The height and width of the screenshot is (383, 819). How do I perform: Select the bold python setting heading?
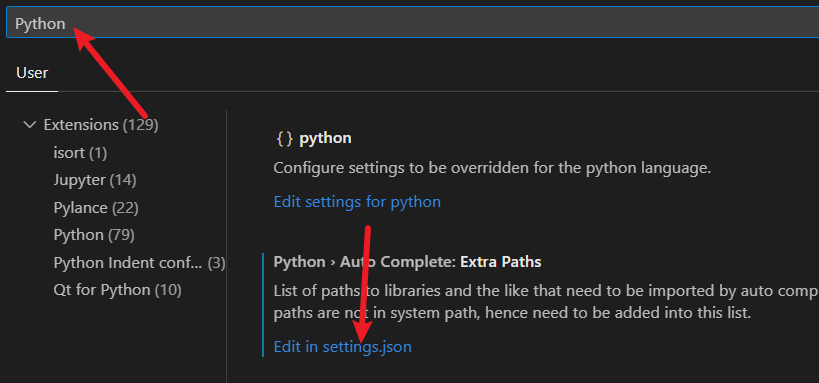coord(325,138)
